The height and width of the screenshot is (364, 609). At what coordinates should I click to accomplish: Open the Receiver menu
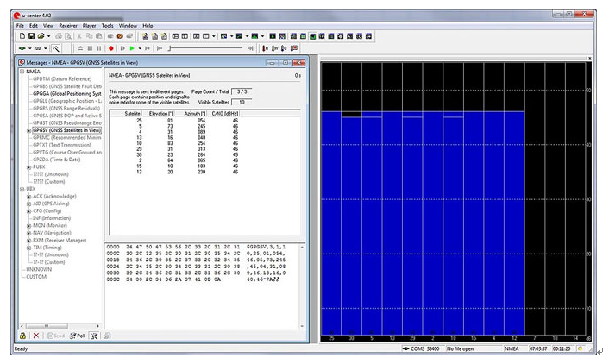click(x=68, y=26)
